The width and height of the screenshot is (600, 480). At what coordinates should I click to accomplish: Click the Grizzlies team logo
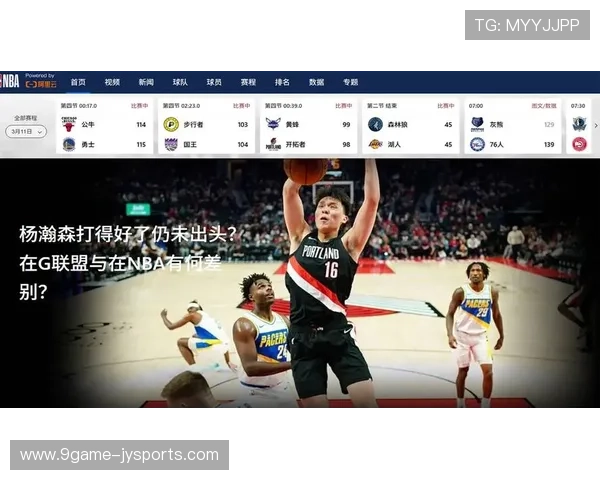point(477,124)
